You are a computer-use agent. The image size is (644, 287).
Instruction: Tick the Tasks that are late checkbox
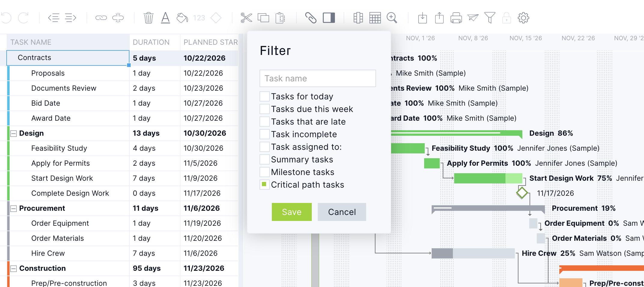click(264, 122)
